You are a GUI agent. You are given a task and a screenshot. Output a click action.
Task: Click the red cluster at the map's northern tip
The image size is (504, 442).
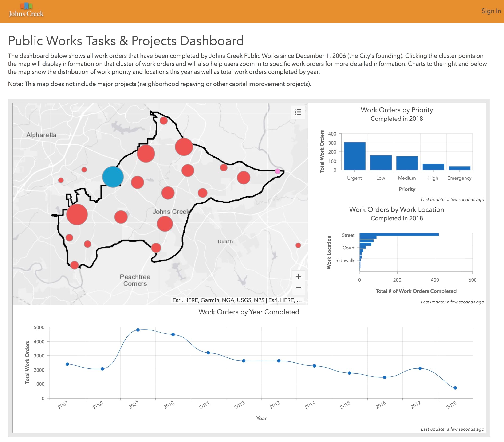[163, 120]
